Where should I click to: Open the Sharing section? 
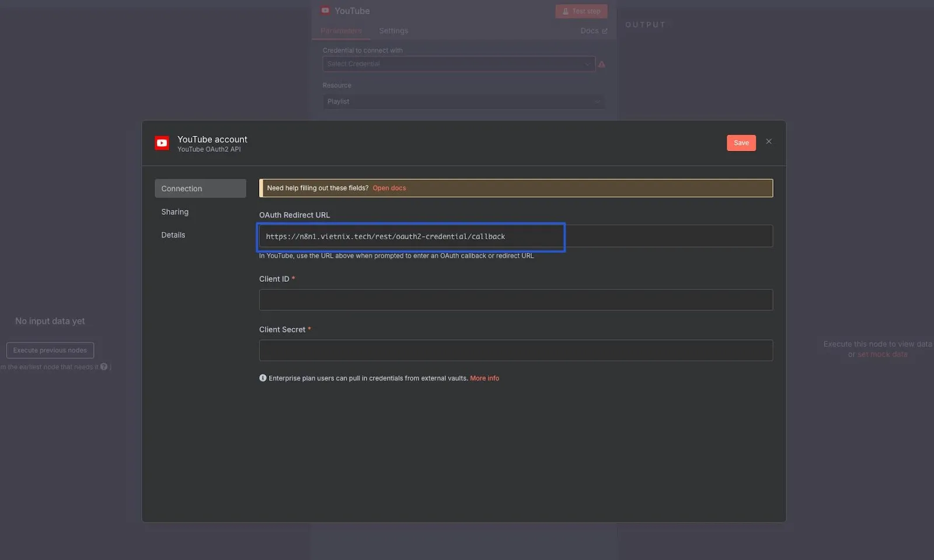175,212
